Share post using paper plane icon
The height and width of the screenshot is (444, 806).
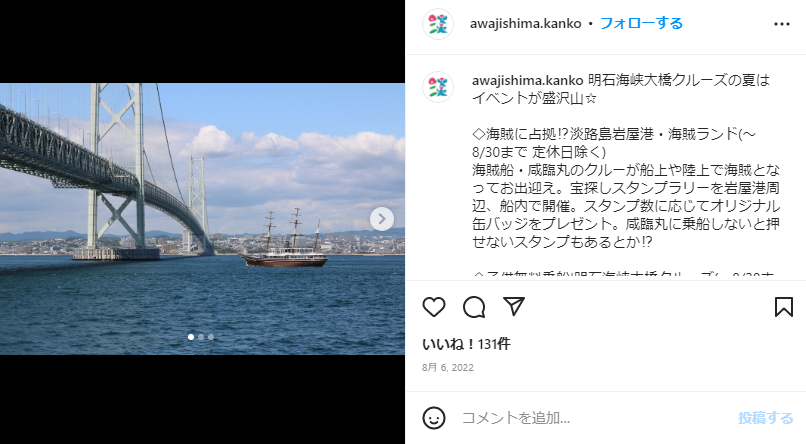[x=514, y=306]
